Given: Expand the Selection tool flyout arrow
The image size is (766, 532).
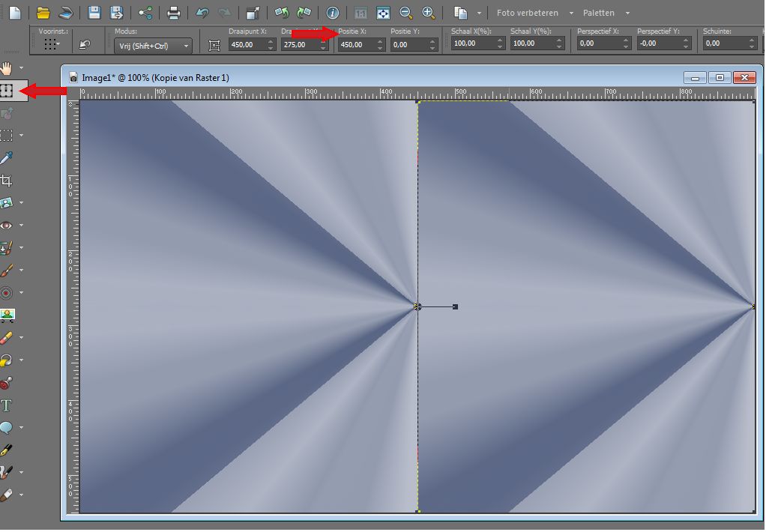Looking at the screenshot, I should [x=21, y=136].
